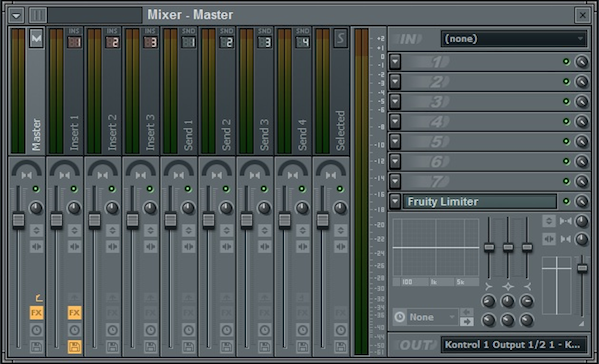This screenshot has width=599, height=364.
Task: Toggle effect slot 1 enable LED
Action: pyautogui.click(x=566, y=61)
